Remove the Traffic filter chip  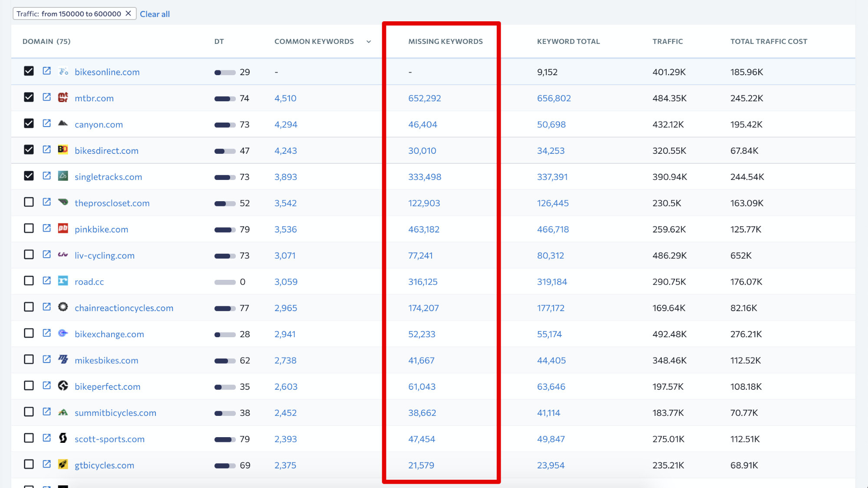click(x=129, y=13)
